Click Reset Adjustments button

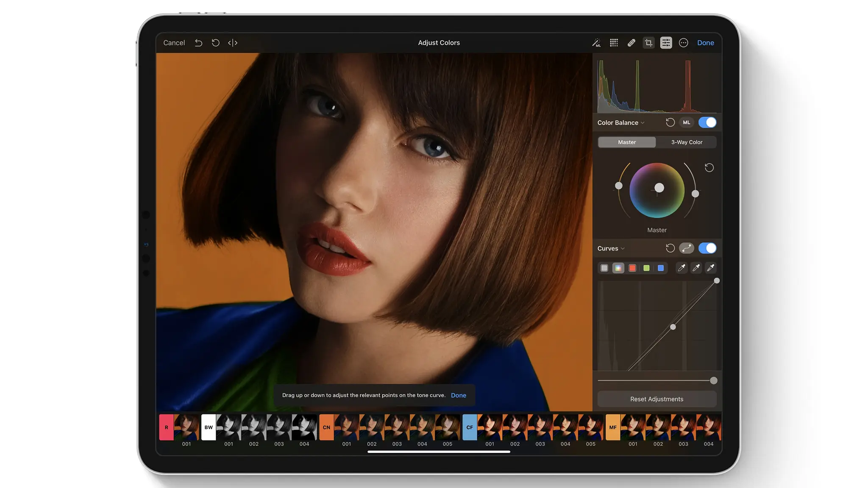[657, 399]
